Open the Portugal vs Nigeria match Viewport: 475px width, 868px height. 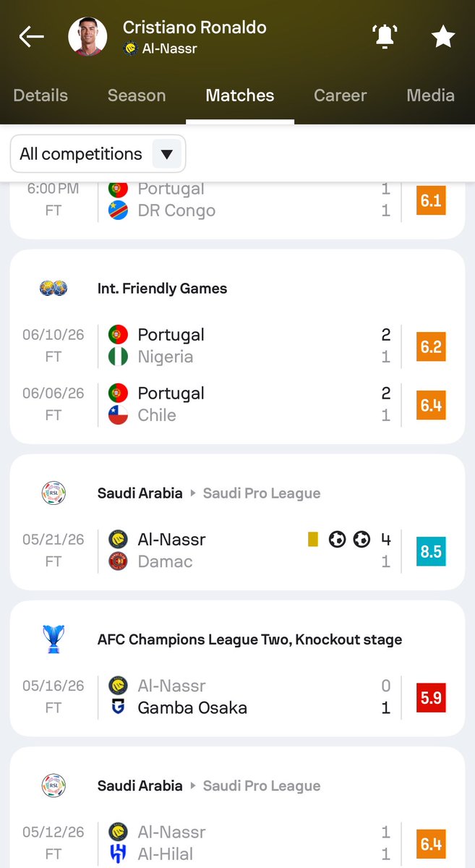point(237,346)
